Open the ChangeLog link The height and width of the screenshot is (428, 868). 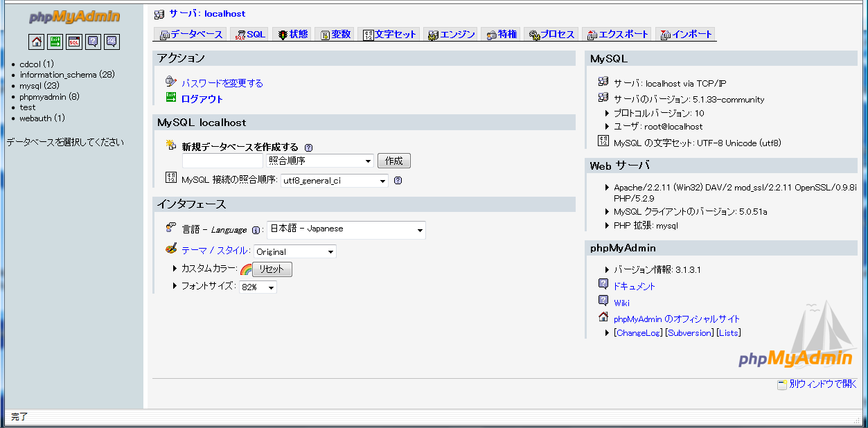pos(639,333)
